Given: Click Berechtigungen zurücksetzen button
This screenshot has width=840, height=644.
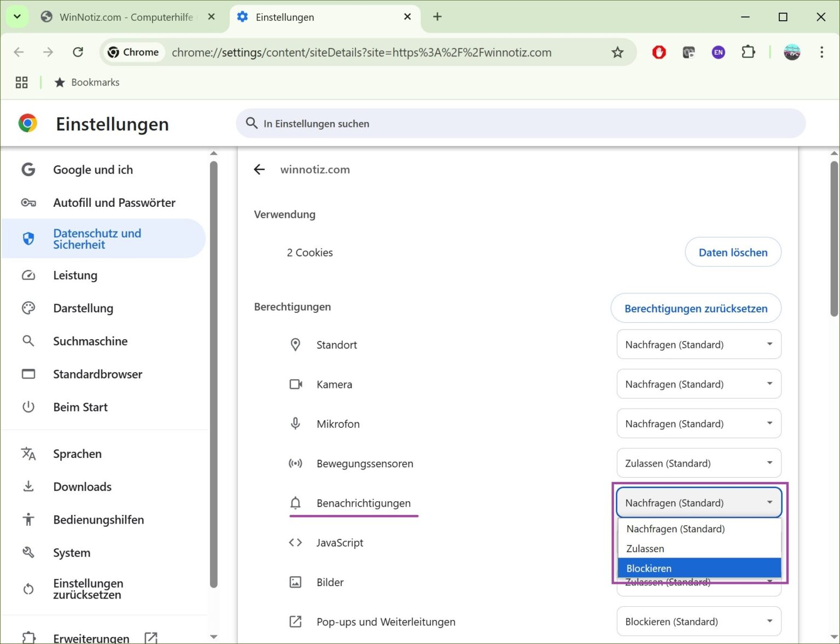Looking at the screenshot, I should coord(696,309).
